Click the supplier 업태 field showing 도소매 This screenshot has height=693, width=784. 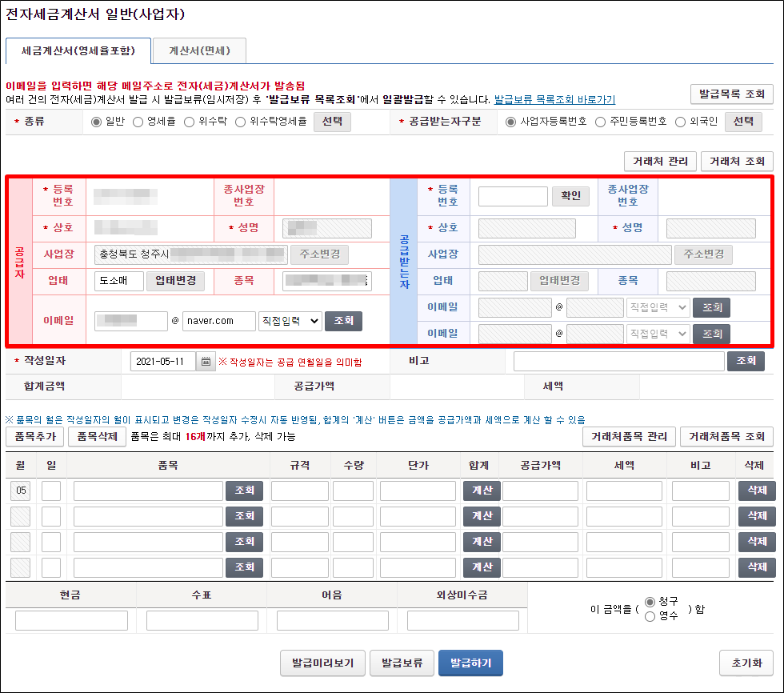click(119, 281)
